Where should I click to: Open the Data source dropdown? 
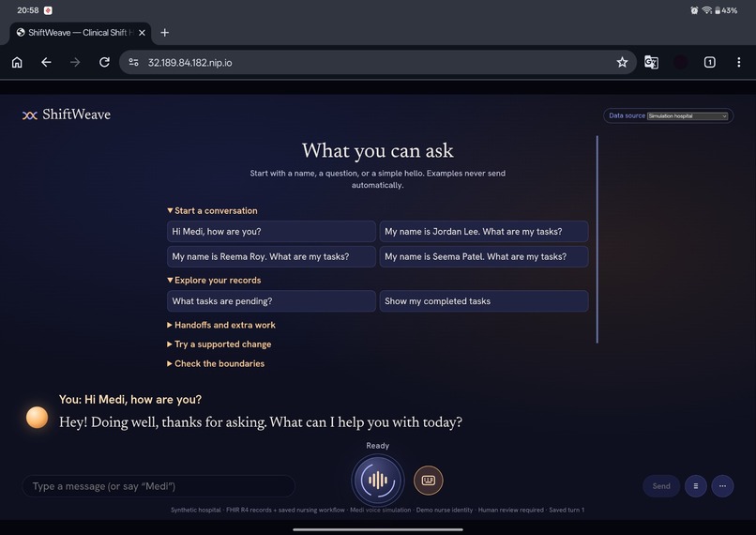point(688,115)
